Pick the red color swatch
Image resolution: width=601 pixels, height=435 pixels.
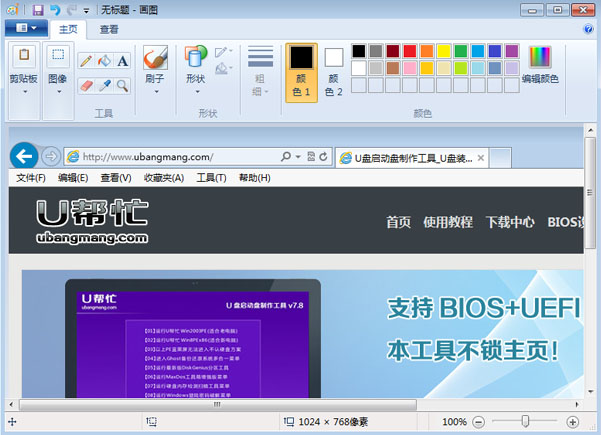[x=410, y=51]
